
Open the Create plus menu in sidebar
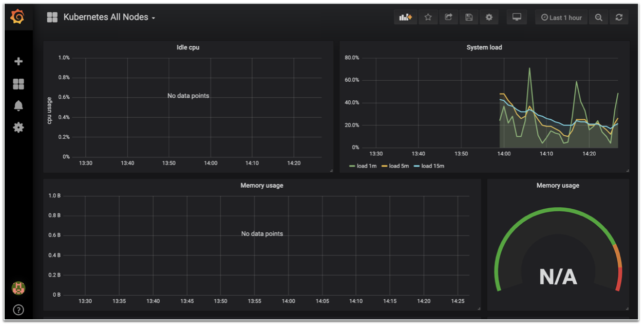(18, 61)
